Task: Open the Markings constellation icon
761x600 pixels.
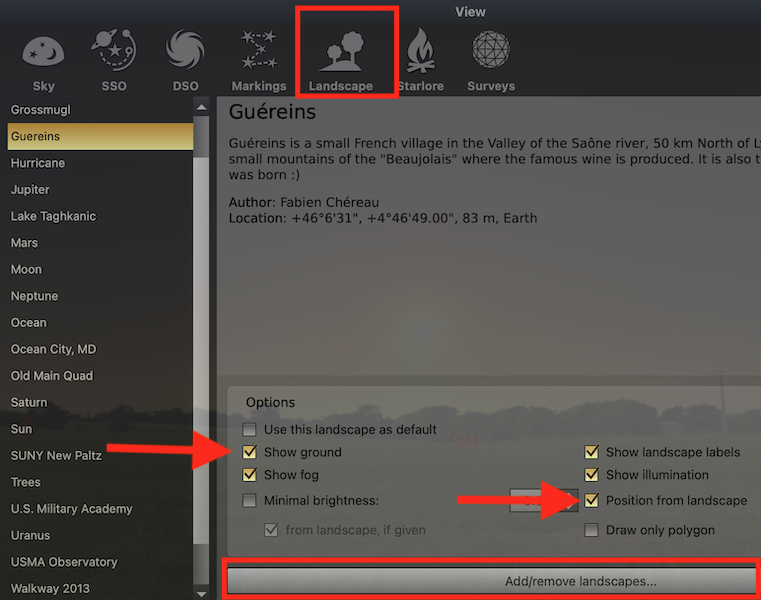Action: point(259,50)
